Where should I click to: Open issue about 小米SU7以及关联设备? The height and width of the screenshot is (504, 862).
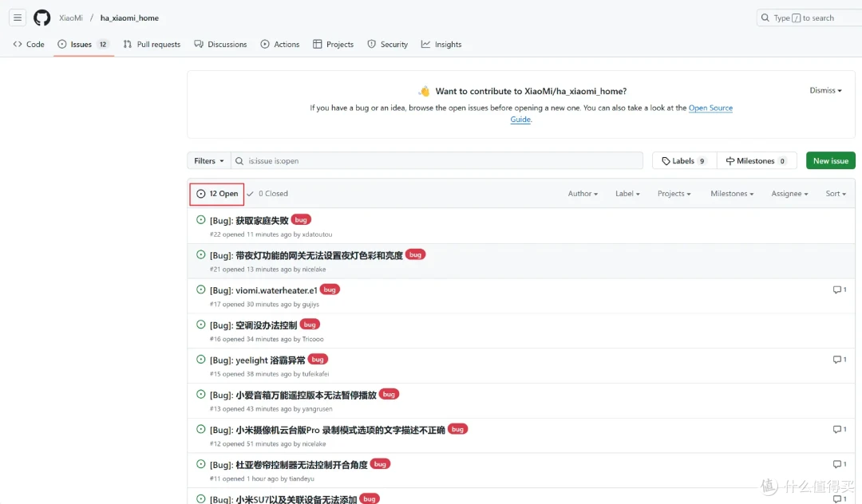(283, 499)
